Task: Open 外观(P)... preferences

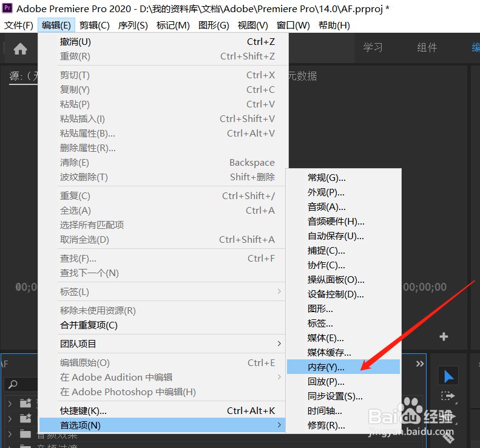Action: (343, 192)
